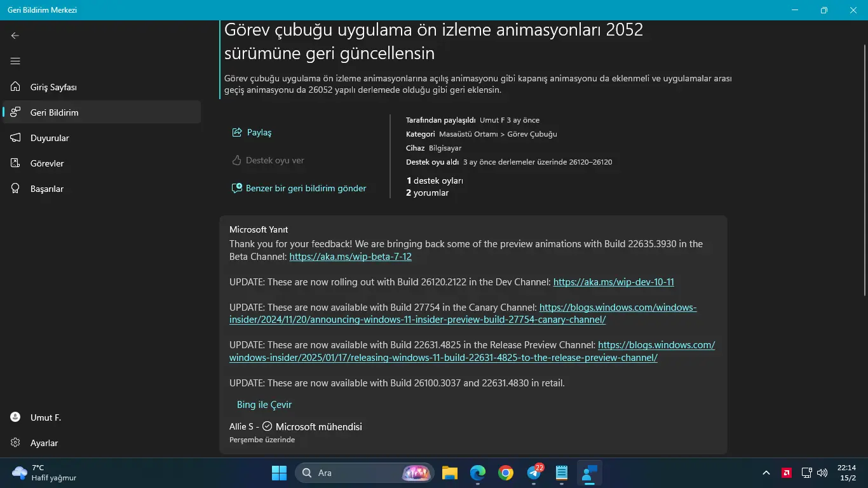Select Geri Bildirim in the sidebar
The width and height of the screenshot is (868, 488).
(102, 112)
